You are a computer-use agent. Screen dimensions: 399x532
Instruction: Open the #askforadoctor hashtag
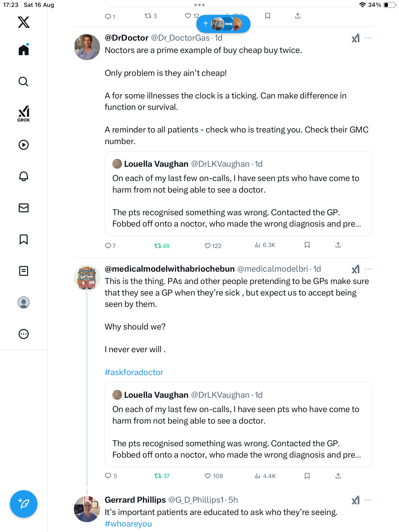pos(134,372)
